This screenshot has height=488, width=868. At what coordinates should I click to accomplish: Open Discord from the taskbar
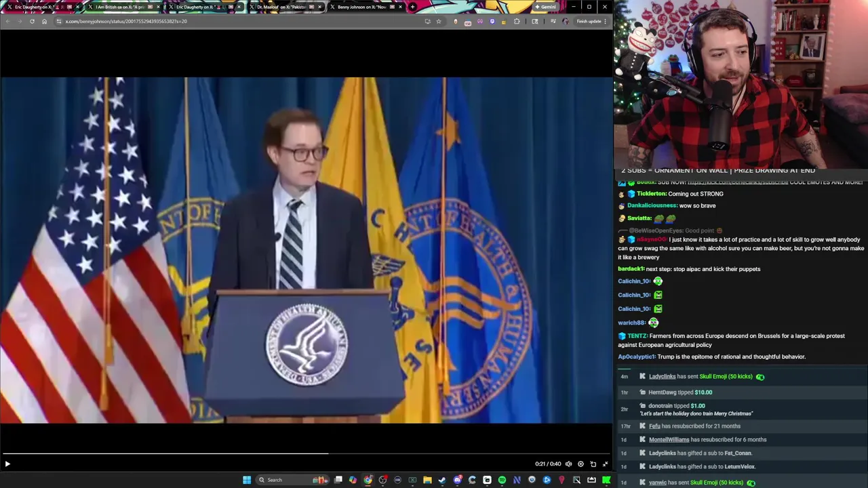tap(457, 480)
